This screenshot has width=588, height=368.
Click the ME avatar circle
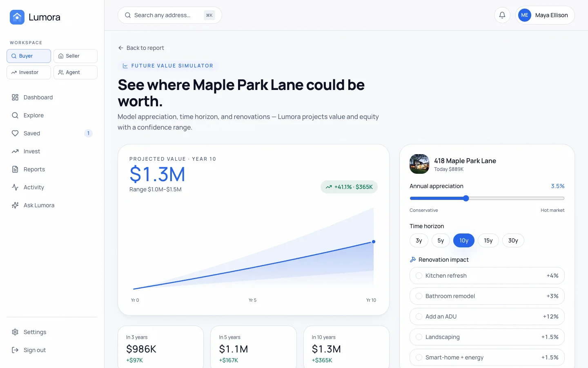pyautogui.click(x=525, y=15)
